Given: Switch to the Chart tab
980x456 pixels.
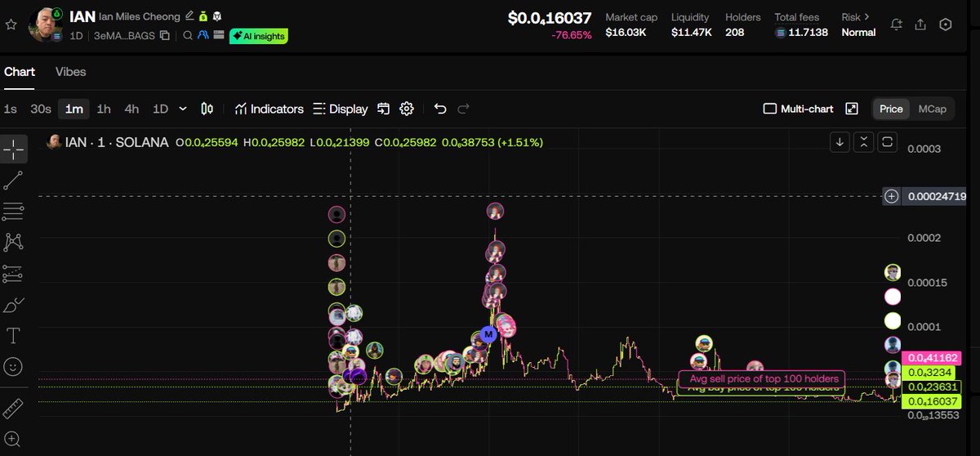Looking at the screenshot, I should 20,72.
